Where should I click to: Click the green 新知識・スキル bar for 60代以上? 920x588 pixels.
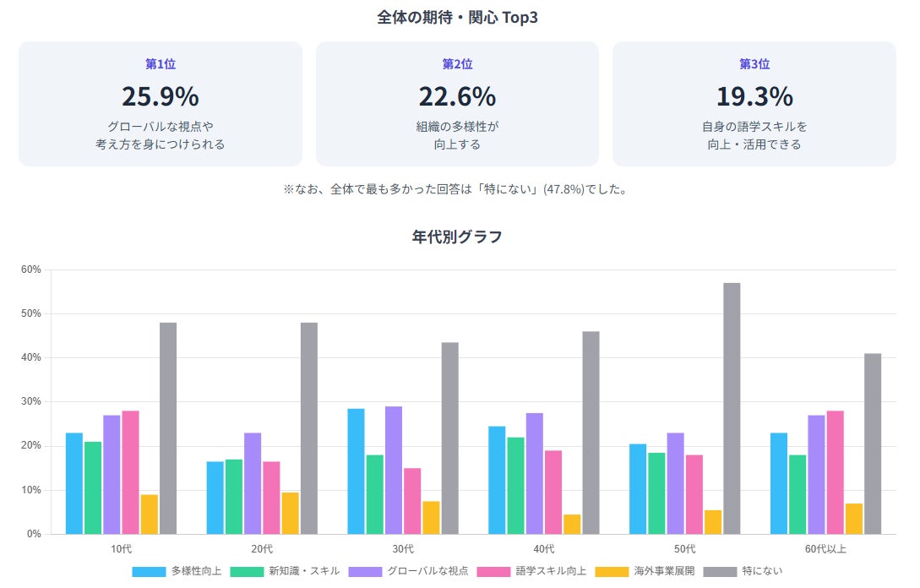coord(798,493)
